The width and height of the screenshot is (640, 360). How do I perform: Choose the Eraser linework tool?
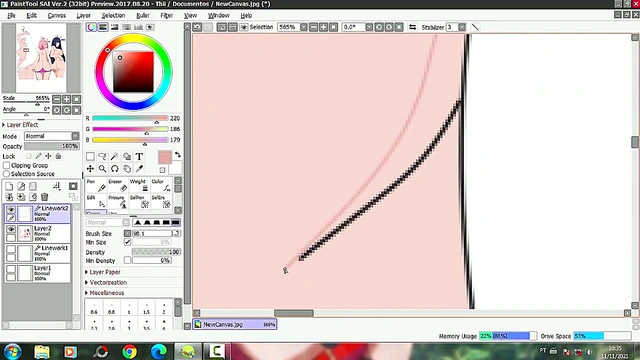[118, 185]
